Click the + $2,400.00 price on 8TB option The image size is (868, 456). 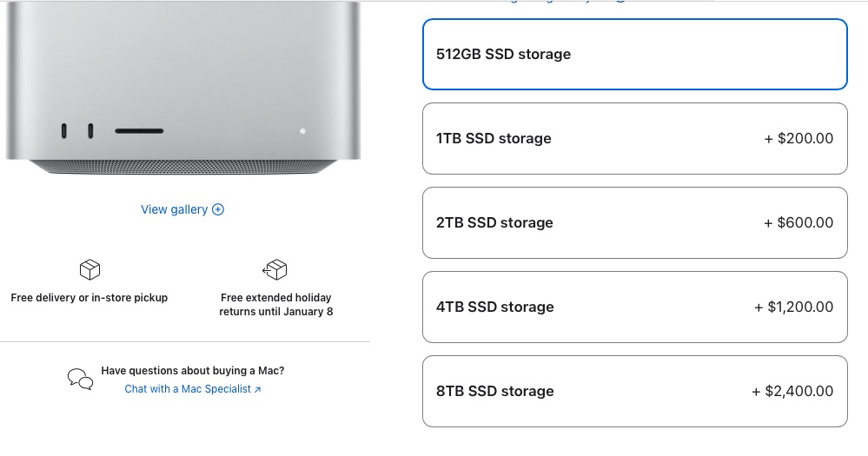[x=792, y=391]
